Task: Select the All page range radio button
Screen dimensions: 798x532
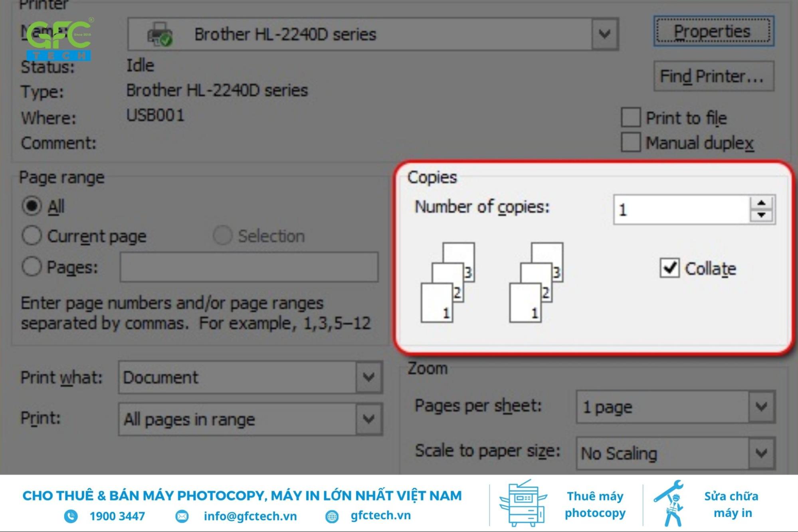Action: [32, 206]
